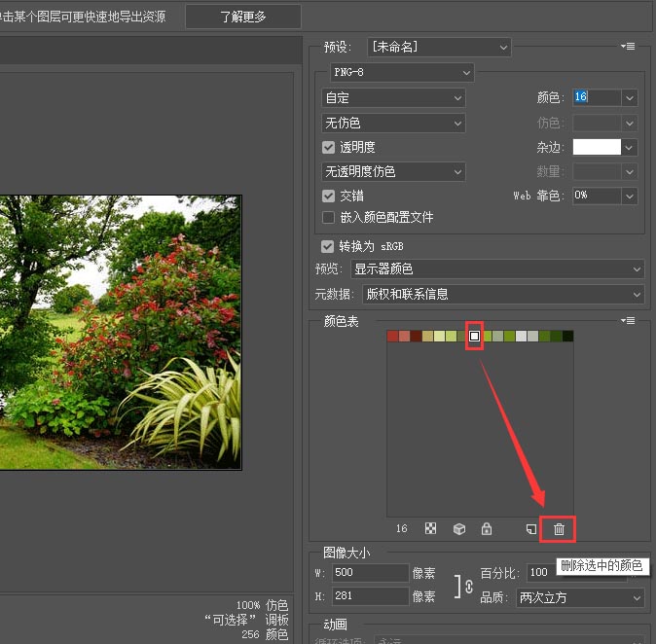
Task: Click the new color icon in color table
Action: [x=531, y=529]
